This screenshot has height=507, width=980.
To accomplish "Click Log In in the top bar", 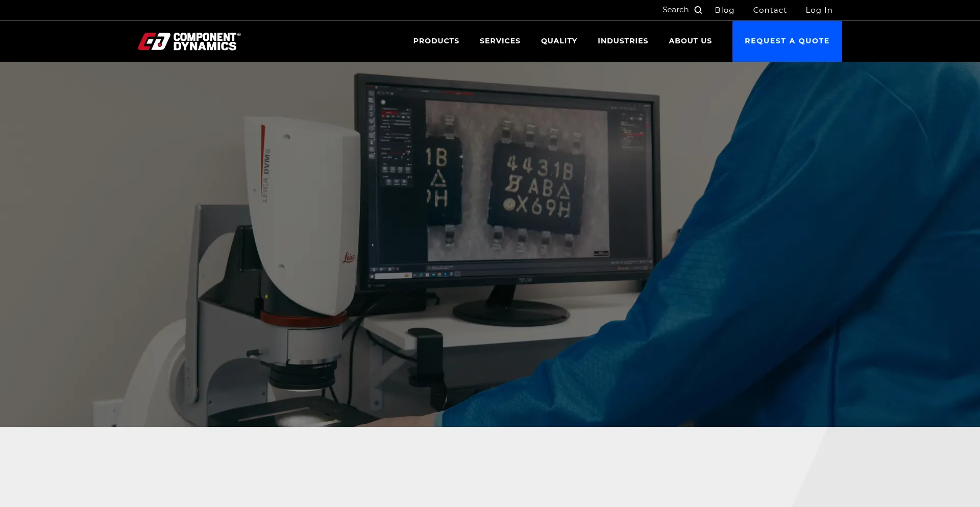I will click(x=819, y=10).
